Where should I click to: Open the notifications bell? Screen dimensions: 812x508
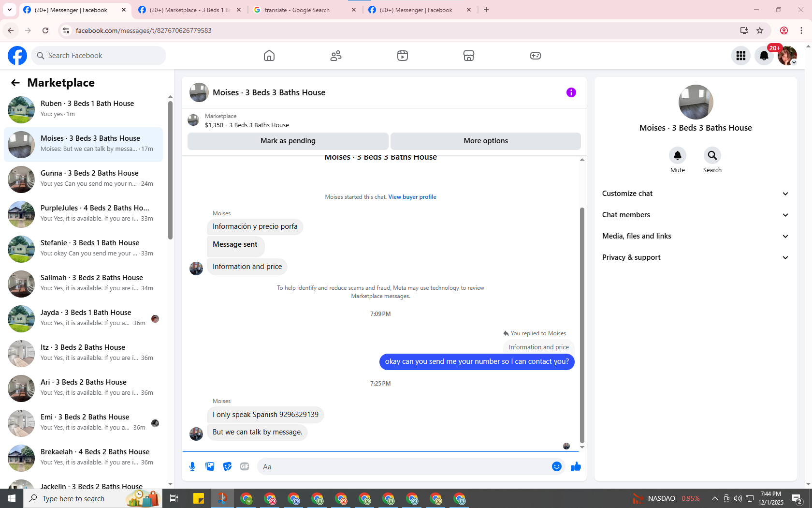764,56
